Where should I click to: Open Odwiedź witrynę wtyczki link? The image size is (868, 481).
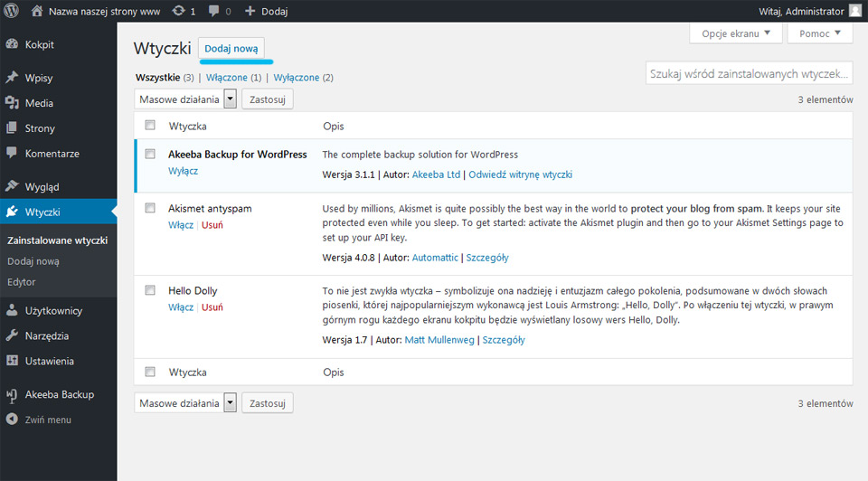(x=521, y=174)
